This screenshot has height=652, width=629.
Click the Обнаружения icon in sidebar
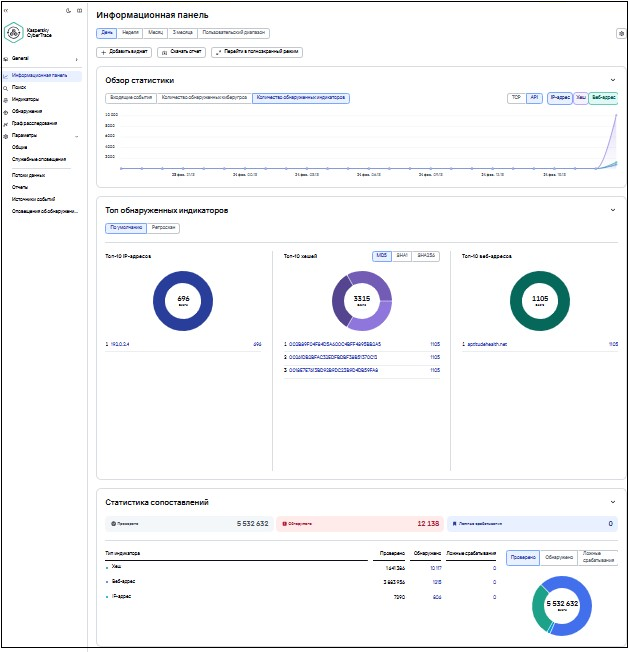coord(6,112)
